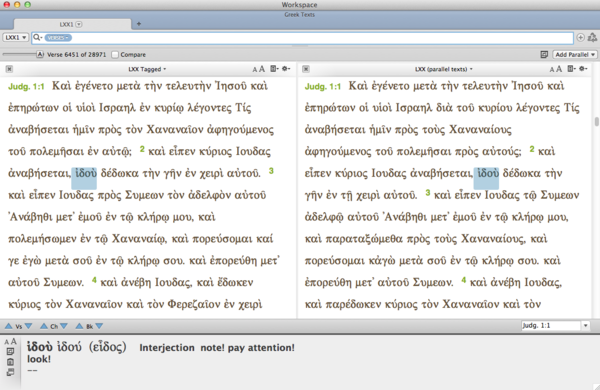Enable the Compare checkbox
This screenshot has height=390, width=600.
115,55
